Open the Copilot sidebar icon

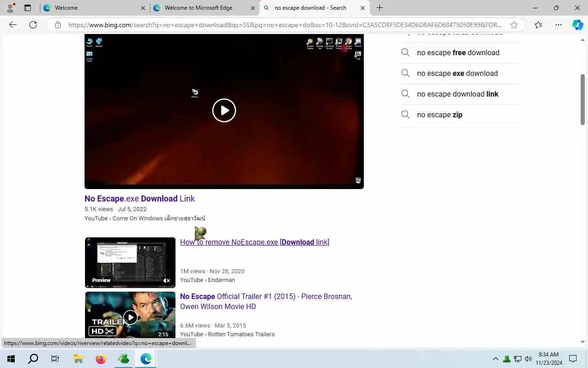pos(577,25)
